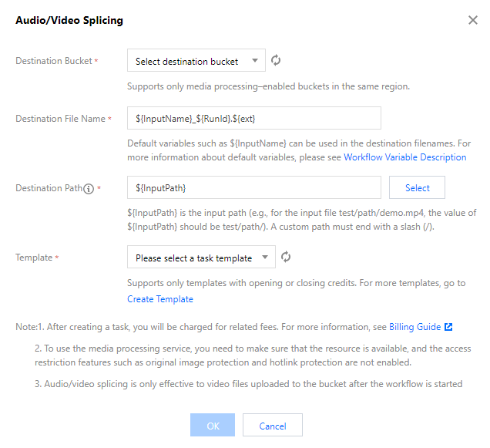Image resolution: width=490 pixels, height=448 pixels.
Task: Refresh the task template list
Action: point(286,258)
